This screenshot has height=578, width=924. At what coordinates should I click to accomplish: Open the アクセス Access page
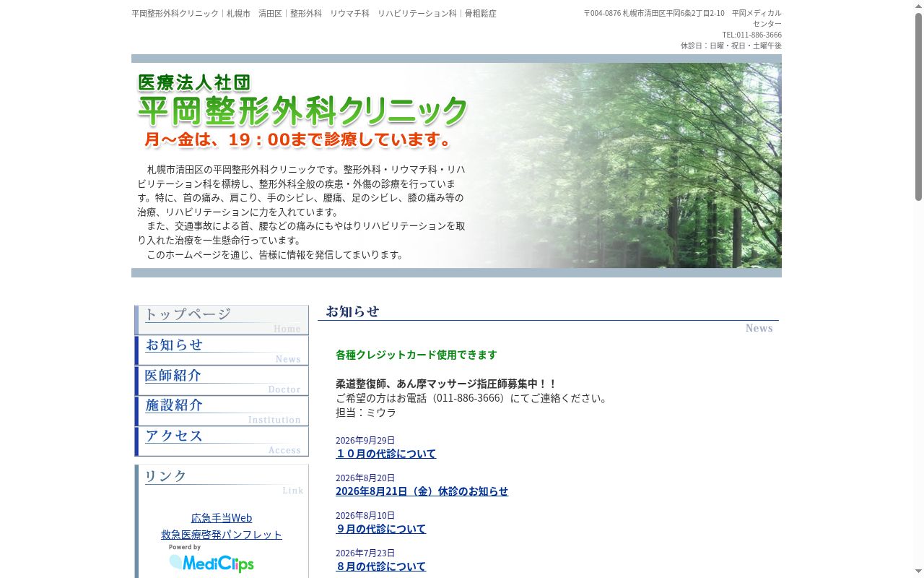tap(222, 441)
